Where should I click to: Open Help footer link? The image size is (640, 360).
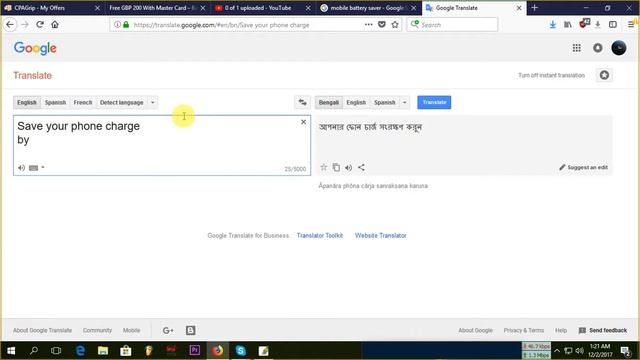561,330
